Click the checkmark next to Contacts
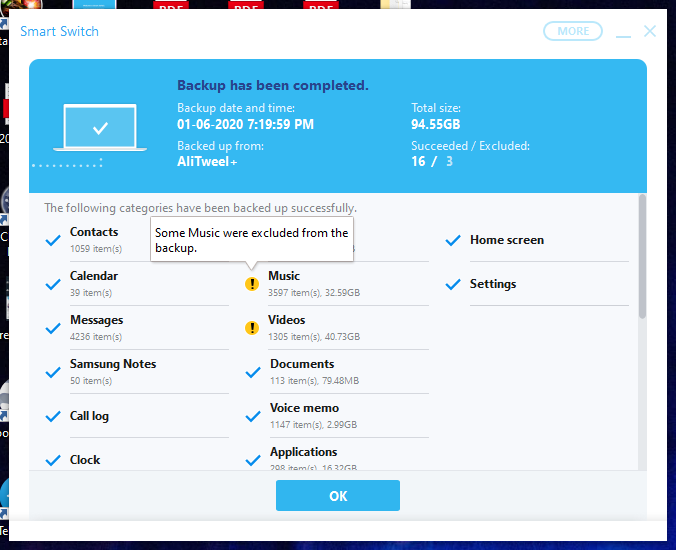The image size is (676, 550). pos(53,240)
